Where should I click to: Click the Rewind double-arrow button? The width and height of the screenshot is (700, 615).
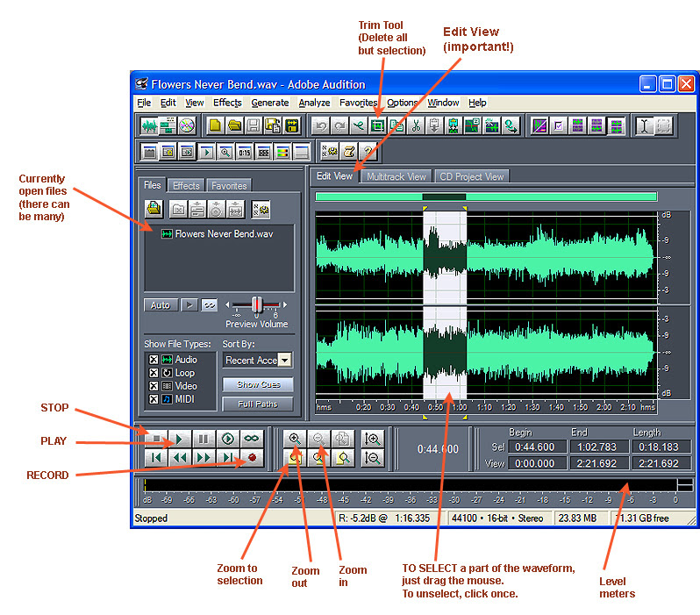180,458
